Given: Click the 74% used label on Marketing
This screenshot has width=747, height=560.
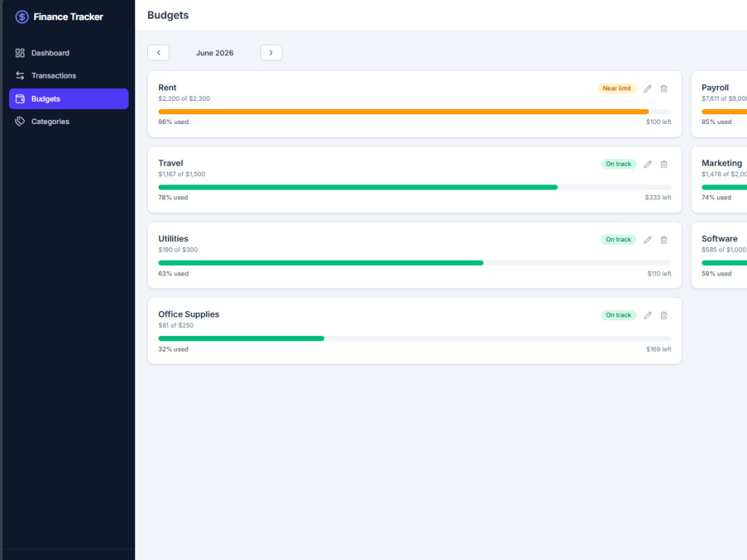Looking at the screenshot, I should pos(716,198).
